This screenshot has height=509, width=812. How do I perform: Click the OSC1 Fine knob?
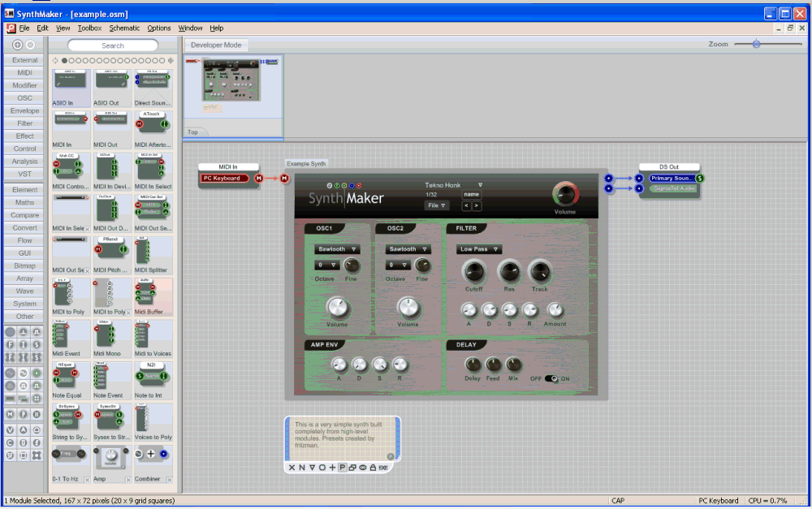(x=351, y=265)
